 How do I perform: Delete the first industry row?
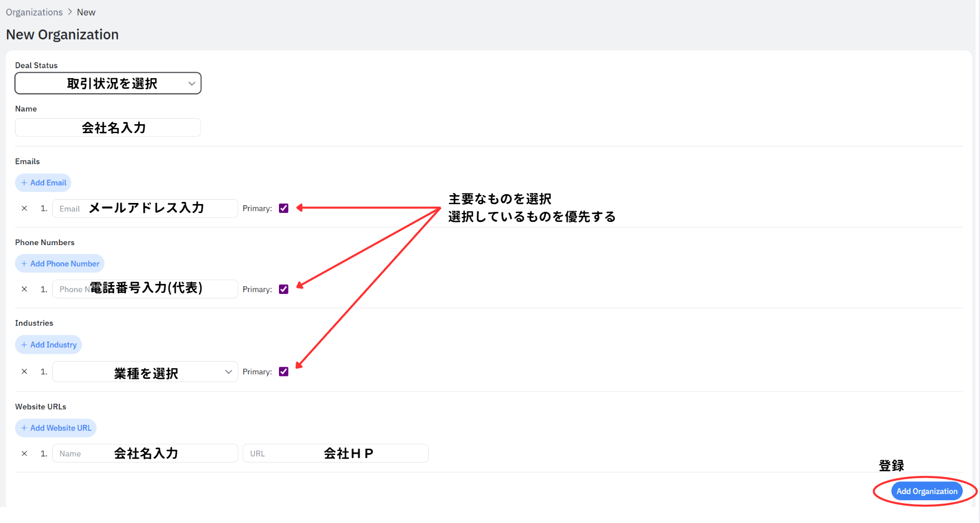point(24,372)
